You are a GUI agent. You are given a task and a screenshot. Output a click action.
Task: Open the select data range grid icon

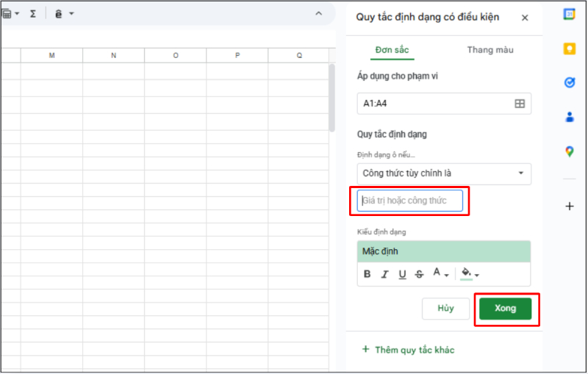[520, 104]
